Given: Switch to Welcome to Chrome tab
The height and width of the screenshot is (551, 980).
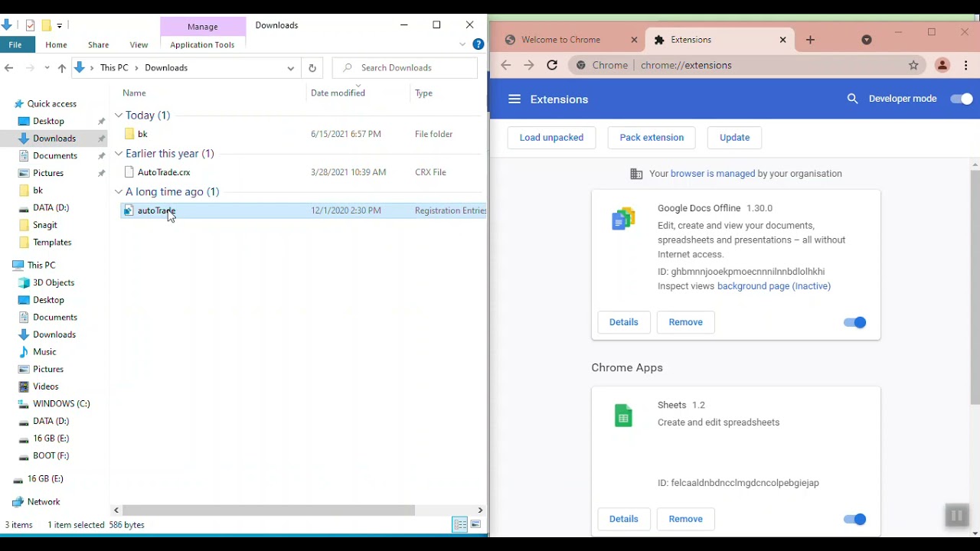Looking at the screenshot, I should pos(561,40).
